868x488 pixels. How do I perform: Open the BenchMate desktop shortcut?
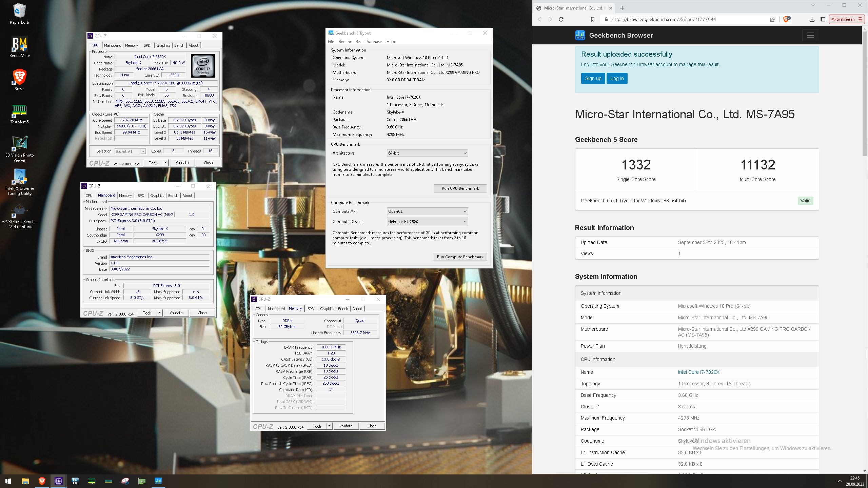coord(19,47)
